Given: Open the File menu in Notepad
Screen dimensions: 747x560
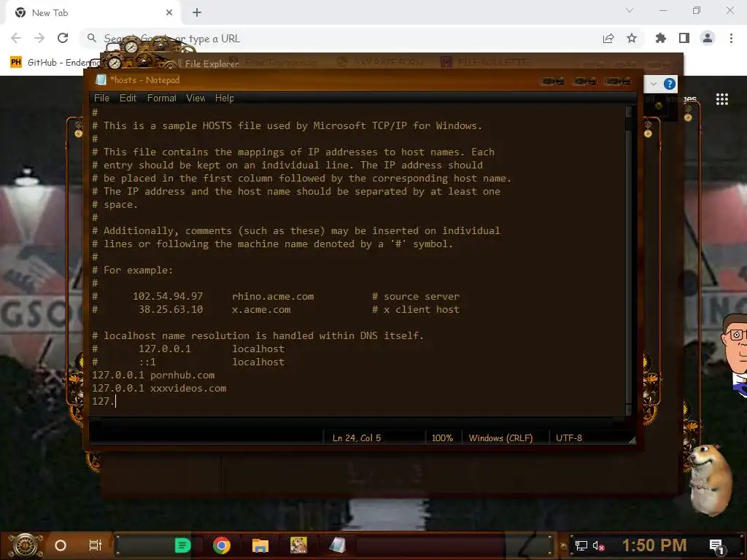Looking at the screenshot, I should coord(101,98).
